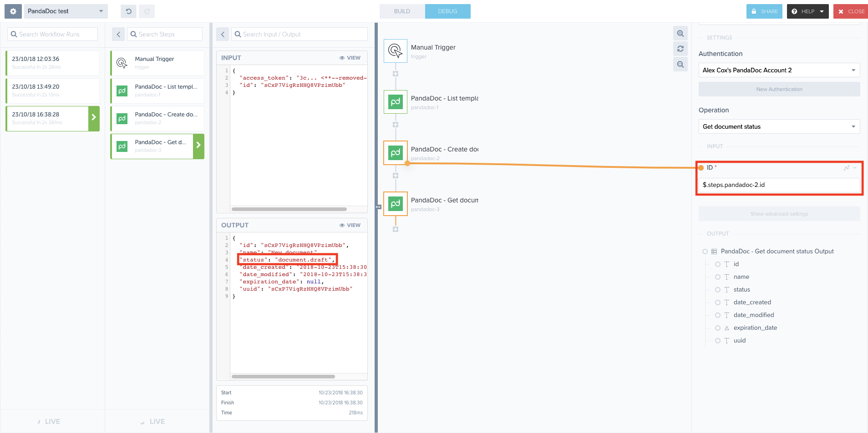The image size is (868, 433).
Task: Open the HELP menu
Action: coord(807,11)
